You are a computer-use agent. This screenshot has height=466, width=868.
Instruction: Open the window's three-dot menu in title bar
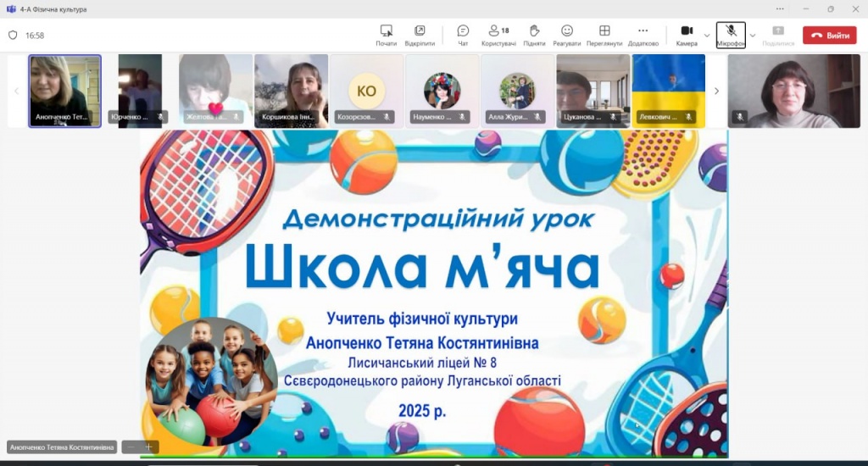tap(780, 8)
